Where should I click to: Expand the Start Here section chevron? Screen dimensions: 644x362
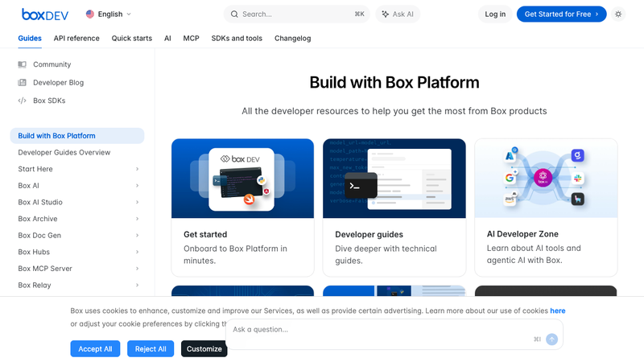tap(137, 169)
